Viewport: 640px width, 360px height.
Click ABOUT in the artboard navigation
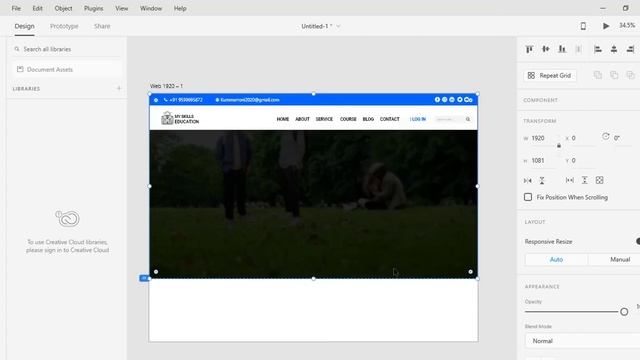(302, 119)
